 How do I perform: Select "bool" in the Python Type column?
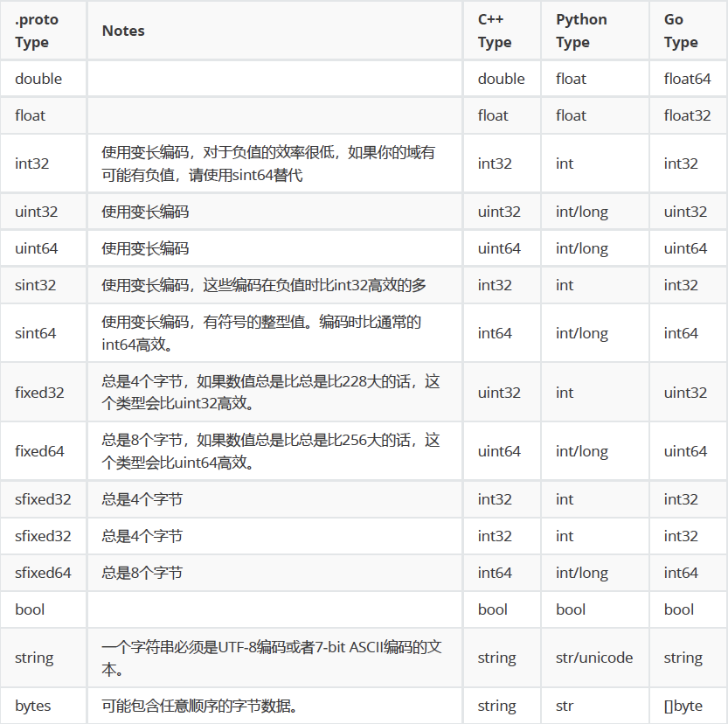571,609
